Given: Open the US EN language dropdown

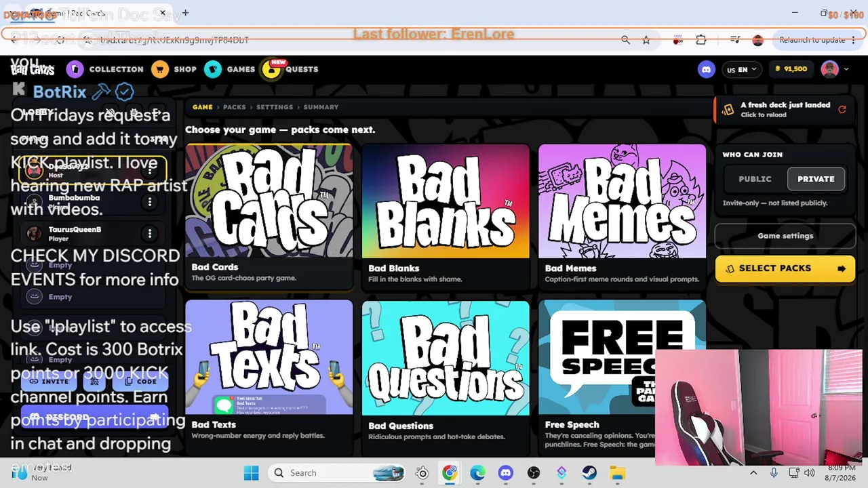Looking at the screenshot, I should pyautogui.click(x=742, y=69).
